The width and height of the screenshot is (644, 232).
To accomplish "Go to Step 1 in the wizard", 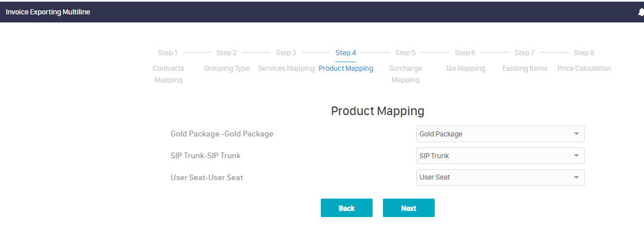I will 167,53.
